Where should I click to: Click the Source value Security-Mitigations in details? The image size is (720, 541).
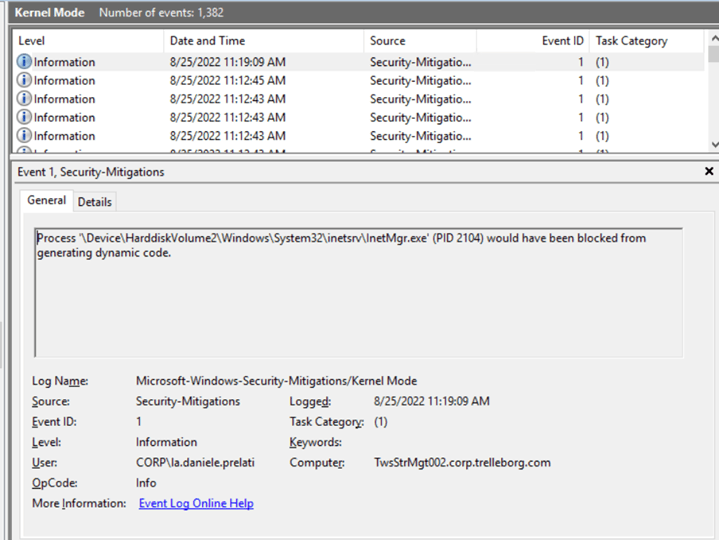188,401
